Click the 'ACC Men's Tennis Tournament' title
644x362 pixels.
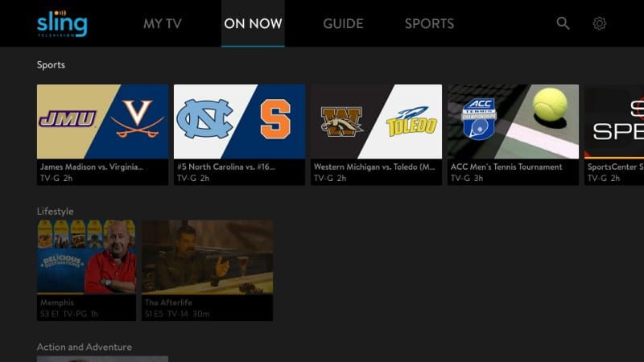point(506,167)
